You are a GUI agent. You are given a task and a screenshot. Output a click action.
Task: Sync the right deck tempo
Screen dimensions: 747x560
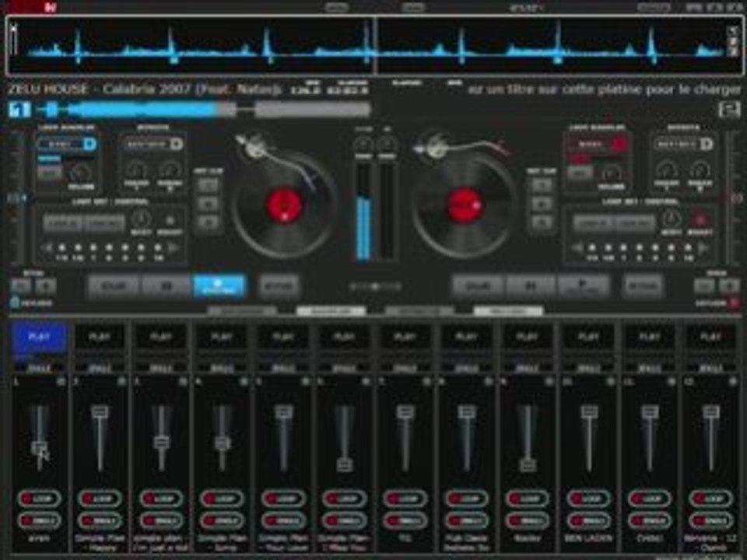tap(643, 286)
